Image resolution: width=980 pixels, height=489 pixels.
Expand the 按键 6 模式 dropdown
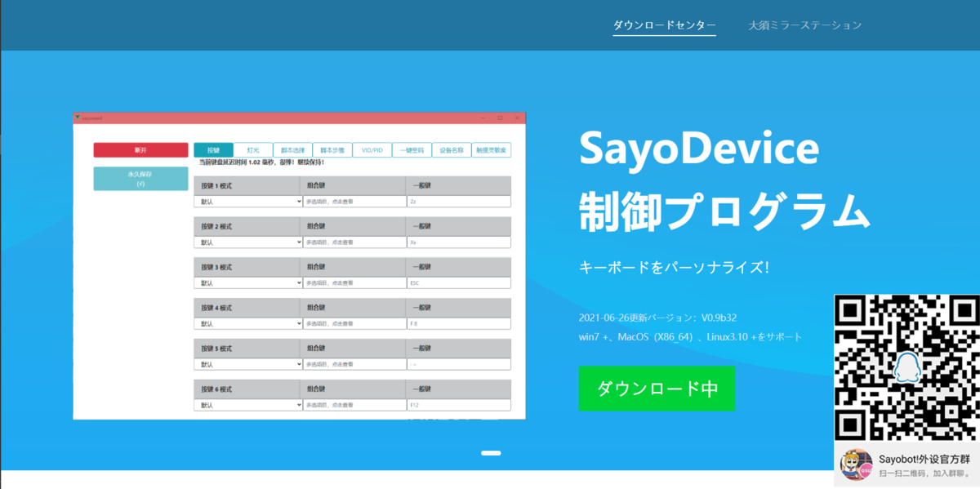tap(248, 405)
